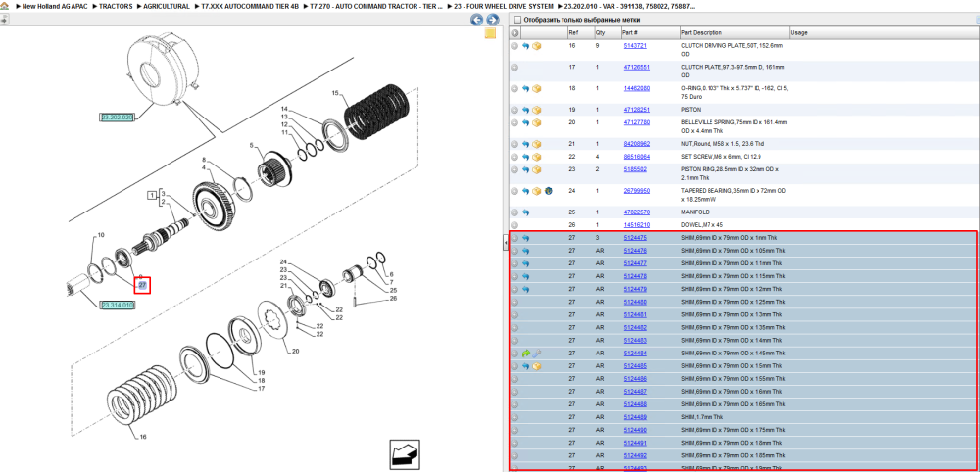Open 'T7.XXX AUTOCOMMAND TIER 4B' breadcrumb
Screen dimensions: 980x472
click(x=249, y=6)
